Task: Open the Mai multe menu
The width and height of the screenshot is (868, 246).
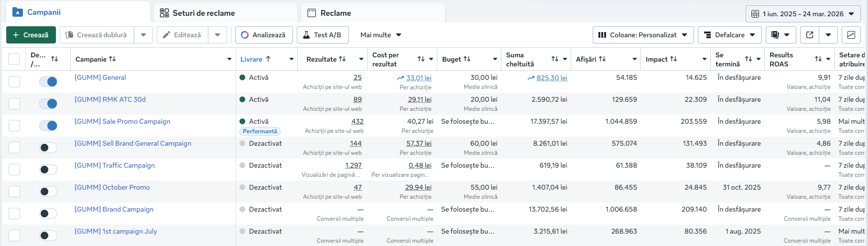Action: pos(380,35)
